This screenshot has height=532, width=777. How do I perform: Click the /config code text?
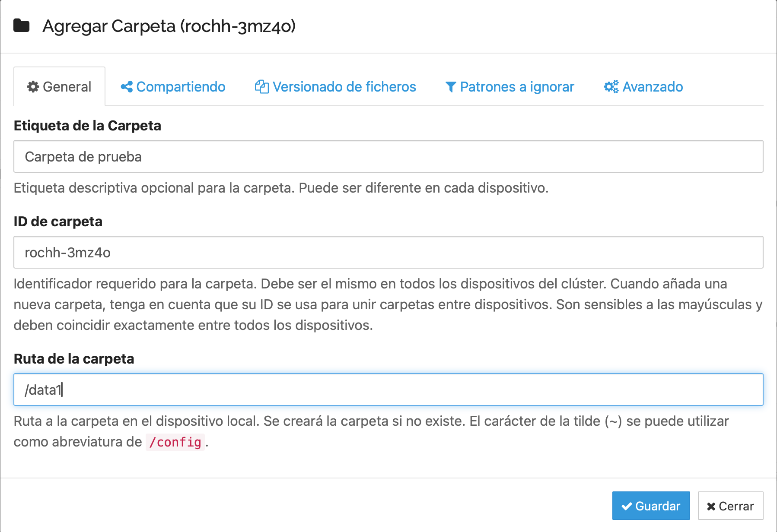[175, 442]
